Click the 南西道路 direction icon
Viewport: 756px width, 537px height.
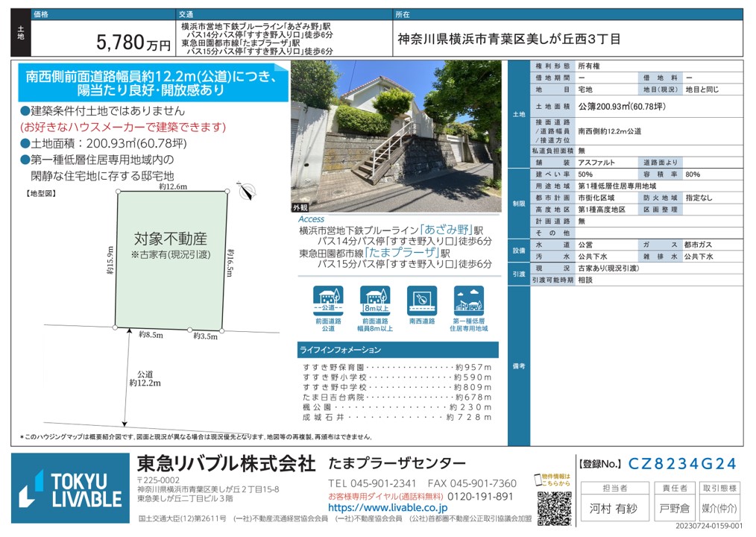point(422,301)
